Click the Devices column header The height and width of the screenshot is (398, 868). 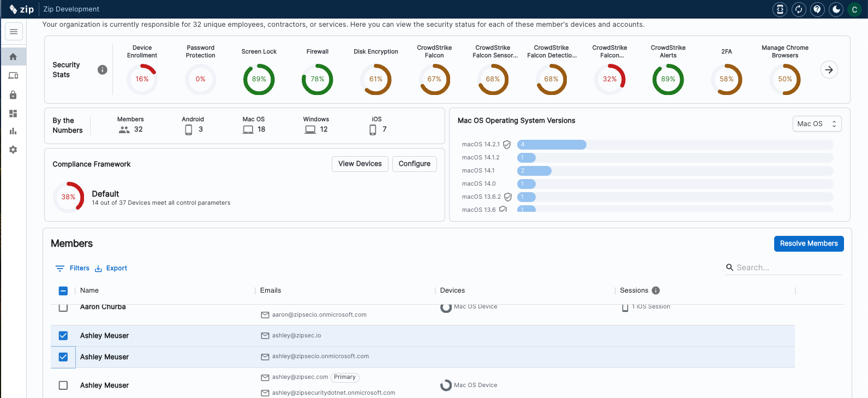[452, 290]
